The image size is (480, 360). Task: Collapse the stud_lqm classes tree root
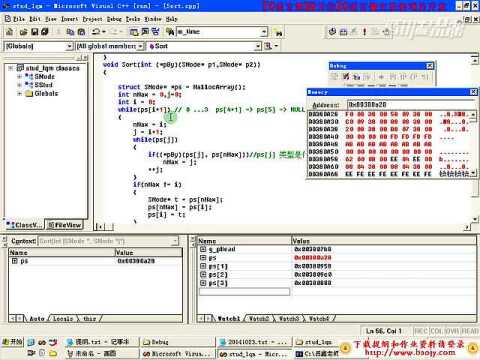click(x=11, y=68)
